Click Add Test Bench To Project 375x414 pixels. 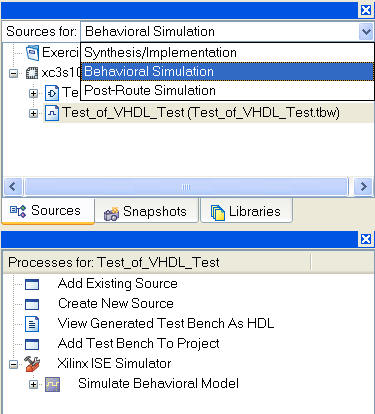[138, 344]
